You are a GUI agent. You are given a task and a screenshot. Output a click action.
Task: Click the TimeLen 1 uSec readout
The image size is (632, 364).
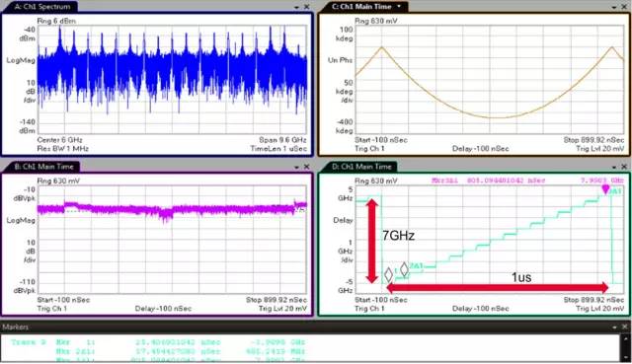coord(278,149)
